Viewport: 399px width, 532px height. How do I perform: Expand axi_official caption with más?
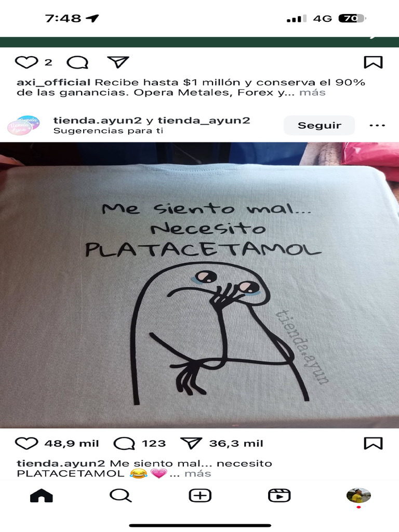(x=312, y=92)
